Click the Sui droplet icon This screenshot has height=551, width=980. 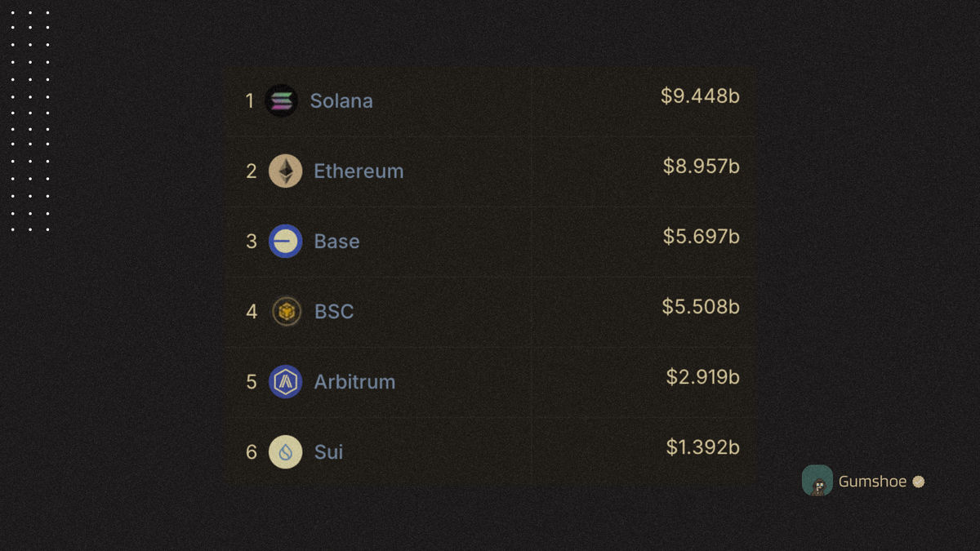click(x=286, y=452)
